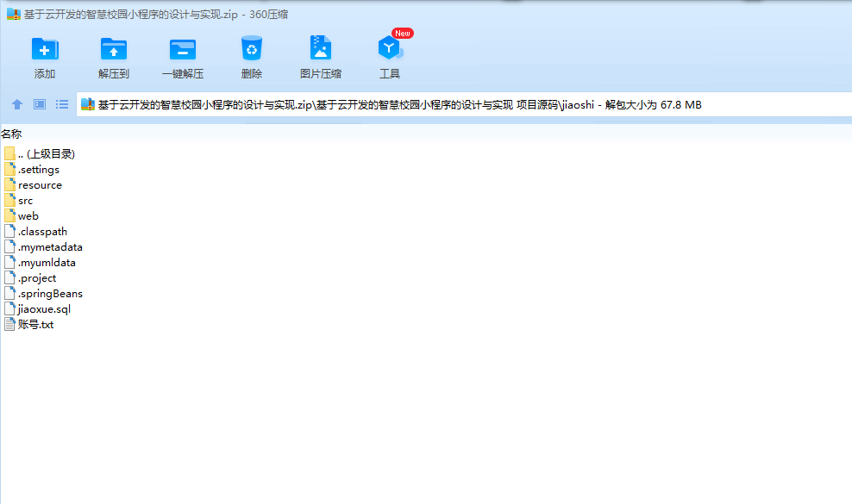Select the .mymetadata file
Viewport: 852px width, 504px height.
(x=43, y=247)
